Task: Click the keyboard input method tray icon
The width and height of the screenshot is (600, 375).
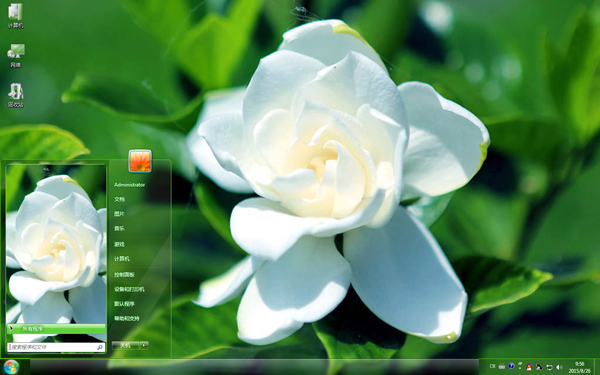Action: pyautogui.click(x=502, y=367)
